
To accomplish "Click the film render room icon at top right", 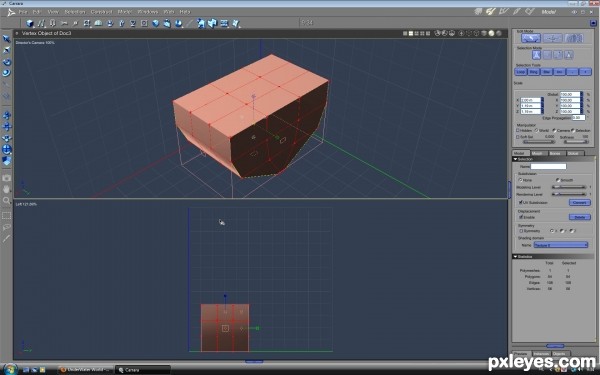I will (x=530, y=12).
